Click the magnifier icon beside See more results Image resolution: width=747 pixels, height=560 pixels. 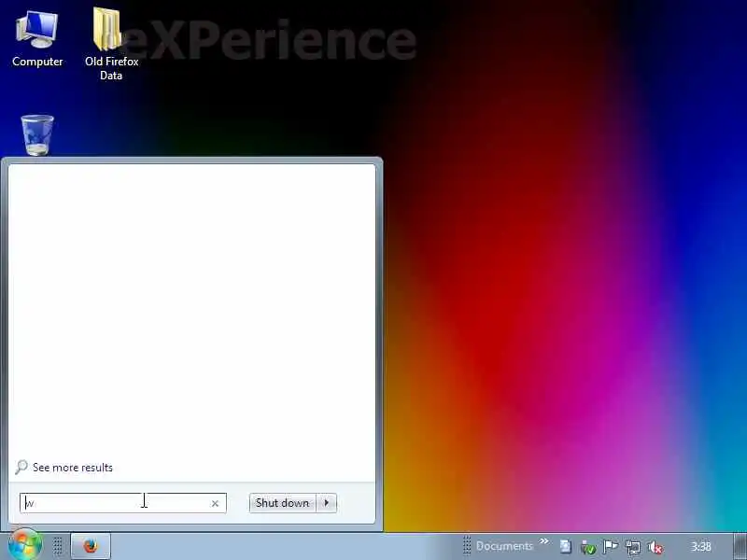tap(21, 468)
